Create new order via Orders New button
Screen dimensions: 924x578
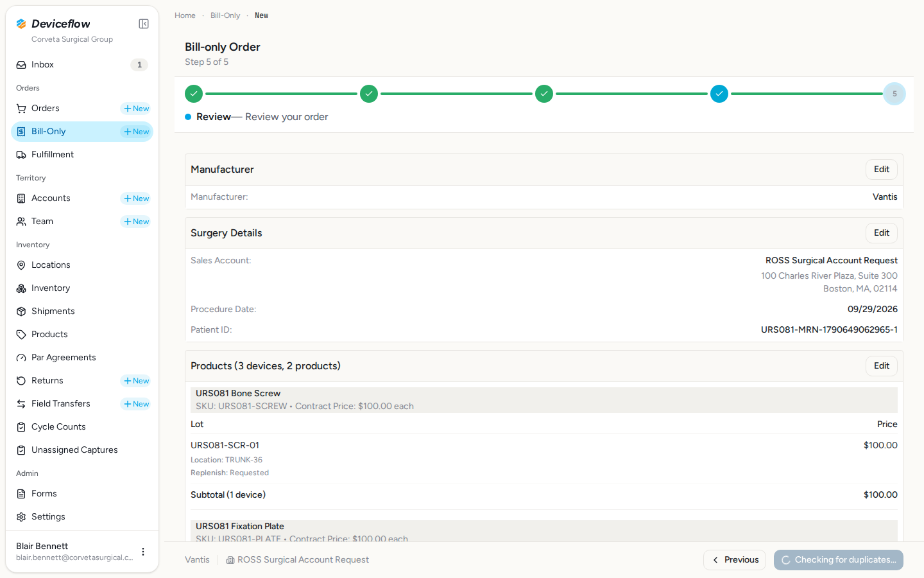pos(136,109)
